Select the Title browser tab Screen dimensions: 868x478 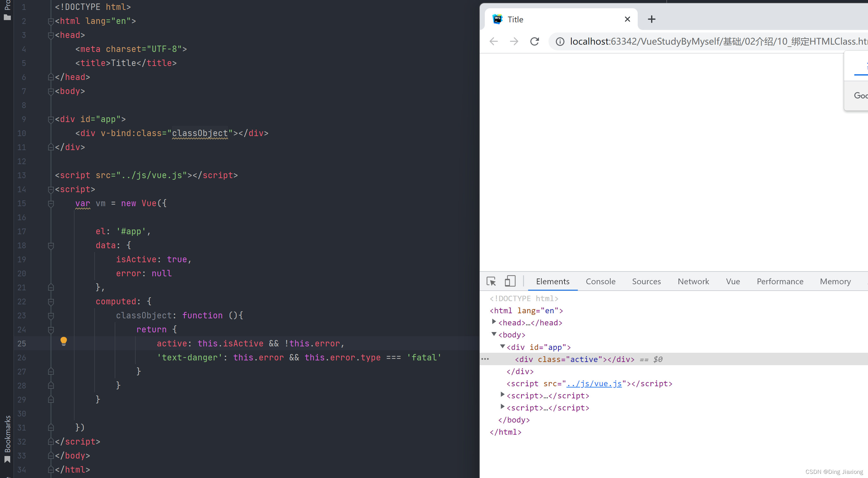(x=561, y=19)
